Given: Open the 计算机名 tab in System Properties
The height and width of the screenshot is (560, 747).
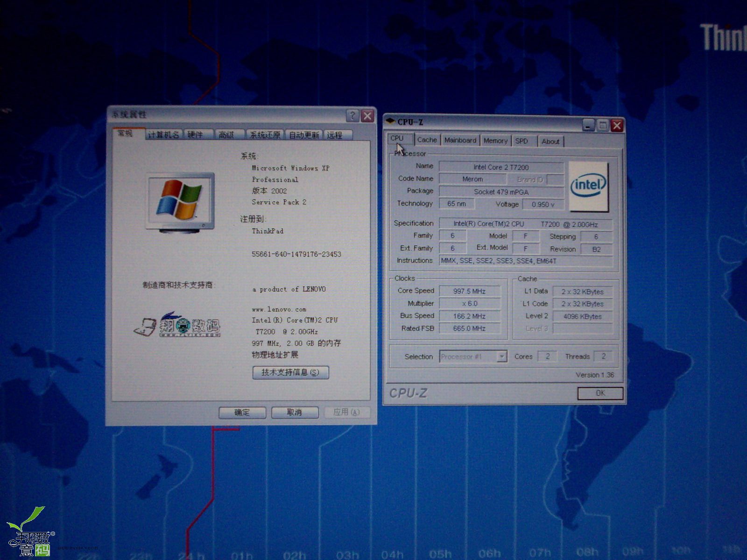Looking at the screenshot, I should pos(163,134).
